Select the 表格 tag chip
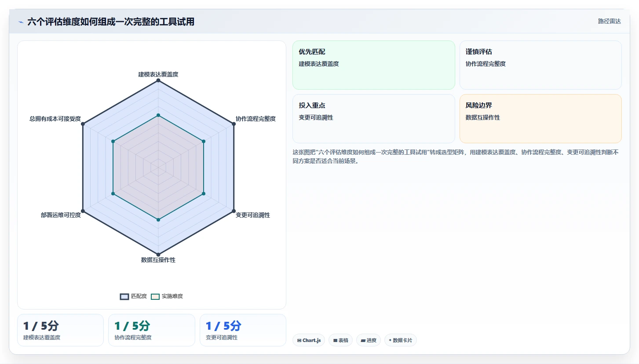Image resolution: width=639 pixels, height=364 pixels. coord(340,340)
